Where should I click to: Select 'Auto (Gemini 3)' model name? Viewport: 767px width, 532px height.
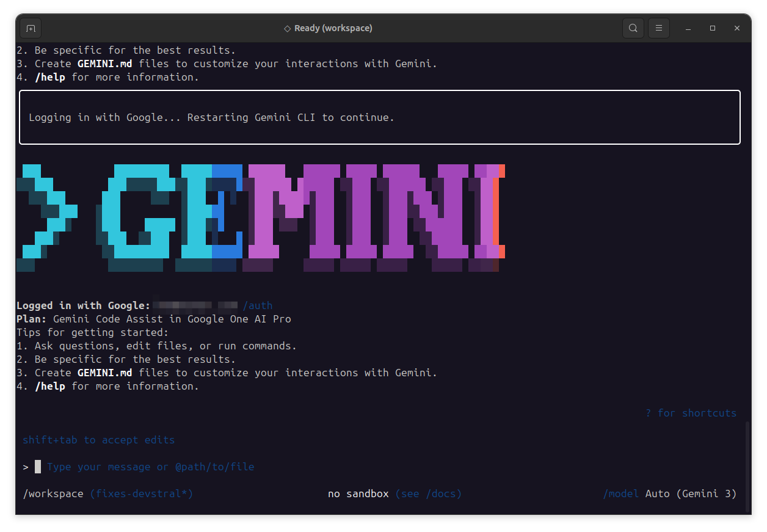(x=692, y=494)
